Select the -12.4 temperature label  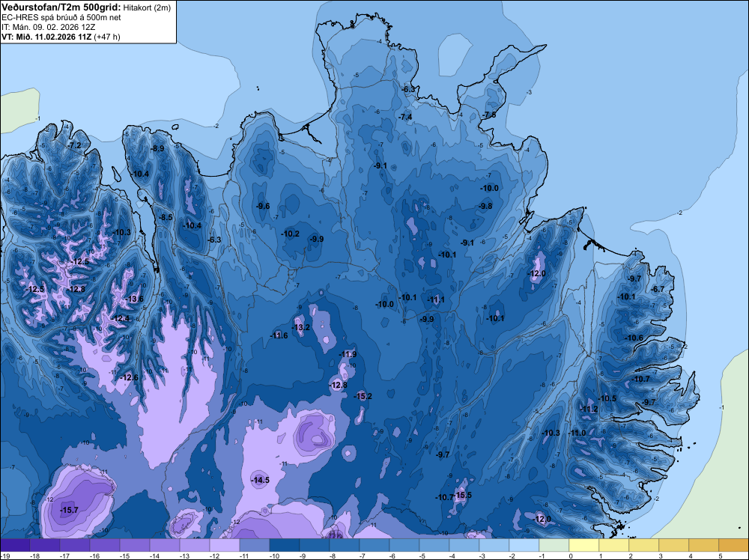click(121, 318)
